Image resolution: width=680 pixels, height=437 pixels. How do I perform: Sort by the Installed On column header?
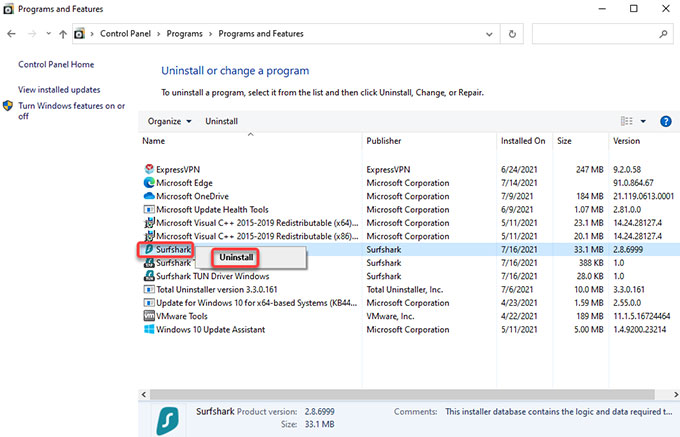[x=523, y=141]
